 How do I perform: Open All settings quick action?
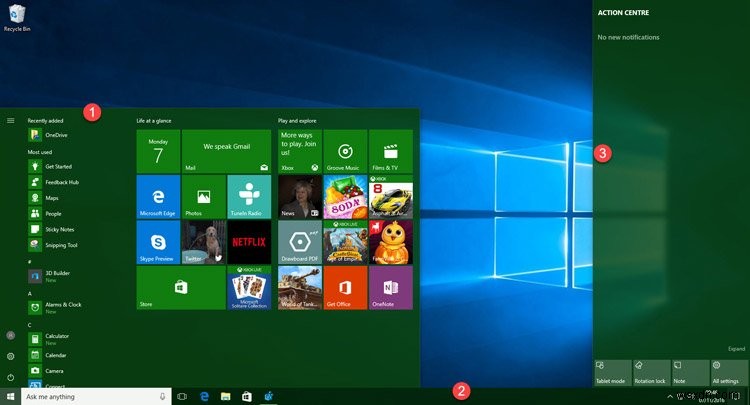click(729, 372)
